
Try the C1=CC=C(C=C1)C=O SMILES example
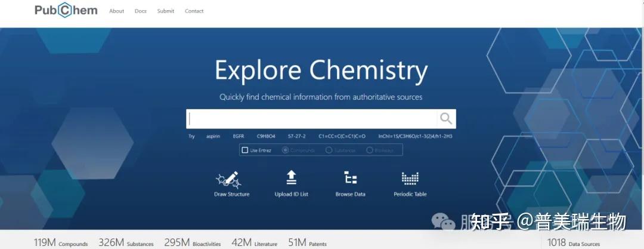tap(342, 136)
